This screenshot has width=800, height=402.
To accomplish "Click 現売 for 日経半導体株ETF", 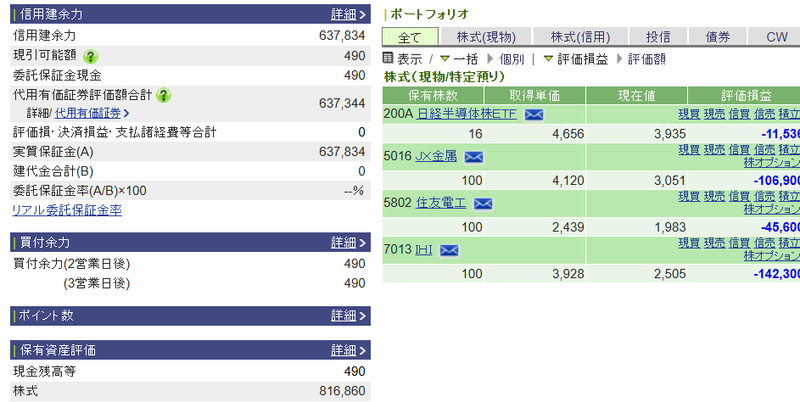I will [x=714, y=114].
